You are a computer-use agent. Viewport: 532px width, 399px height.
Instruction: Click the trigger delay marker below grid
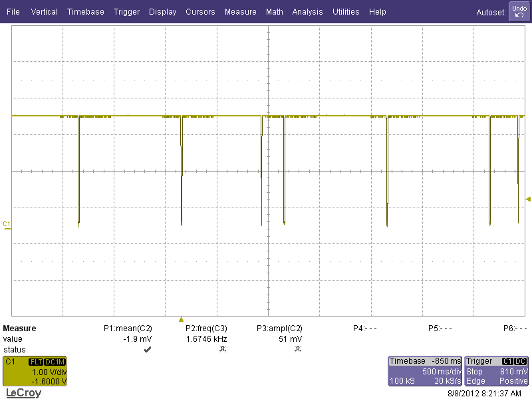coord(181,319)
